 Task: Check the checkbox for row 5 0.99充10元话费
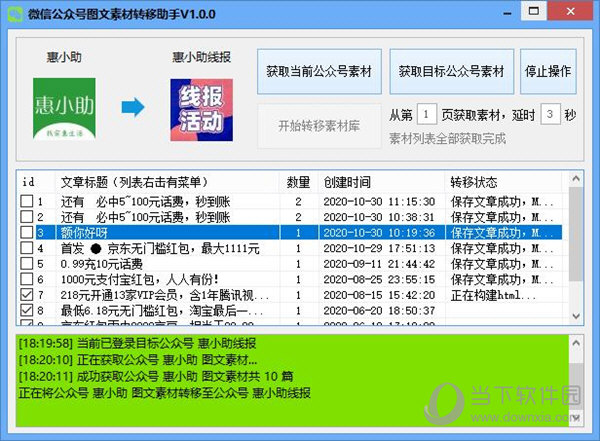26,263
